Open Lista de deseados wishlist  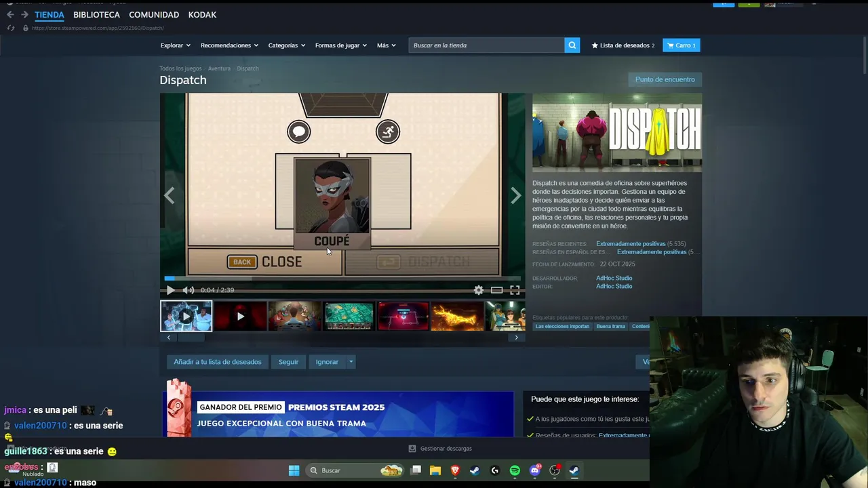pos(623,45)
